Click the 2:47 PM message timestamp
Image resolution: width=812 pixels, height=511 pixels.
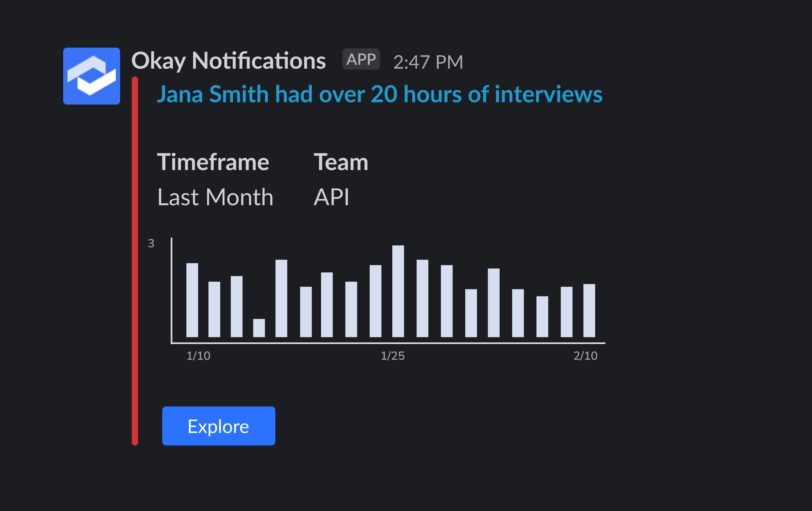coord(428,62)
